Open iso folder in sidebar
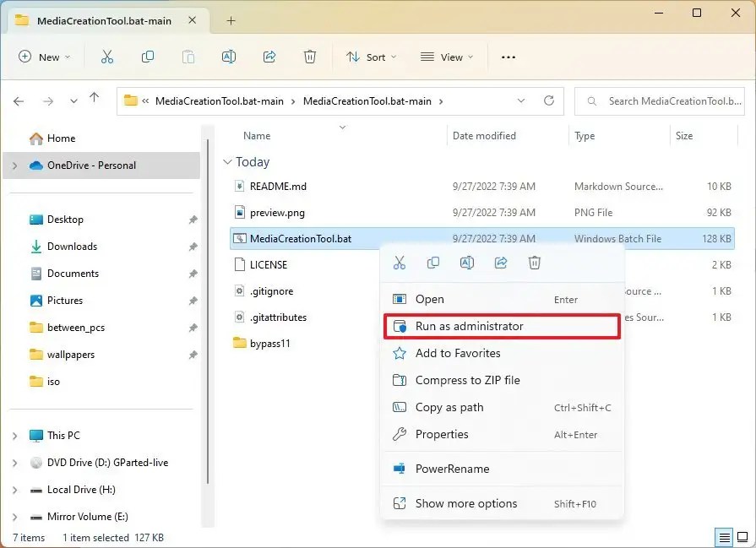The image size is (756, 548). pyautogui.click(x=53, y=382)
